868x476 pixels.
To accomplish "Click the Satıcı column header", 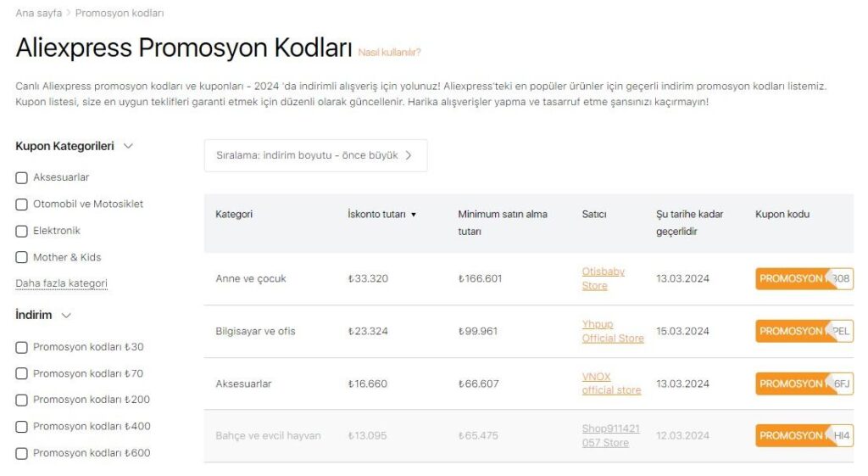I will (x=594, y=215).
